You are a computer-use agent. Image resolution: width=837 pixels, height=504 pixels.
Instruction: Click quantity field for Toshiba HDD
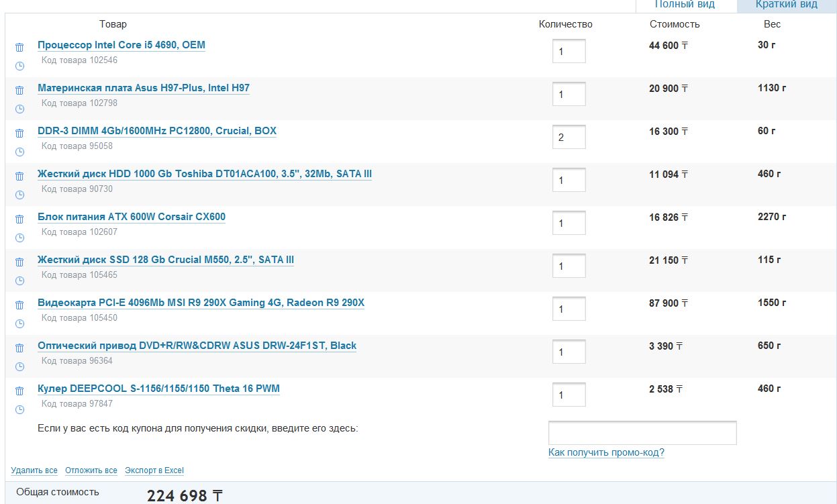click(x=569, y=180)
